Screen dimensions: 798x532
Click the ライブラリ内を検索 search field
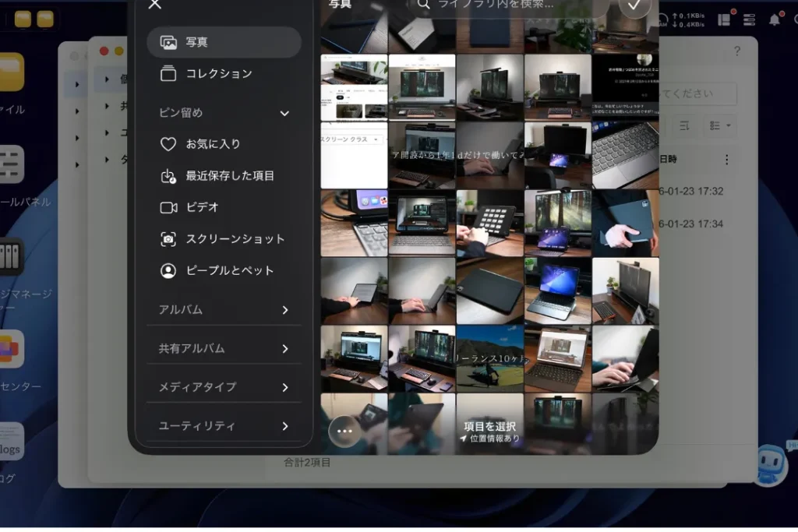tap(499, 6)
